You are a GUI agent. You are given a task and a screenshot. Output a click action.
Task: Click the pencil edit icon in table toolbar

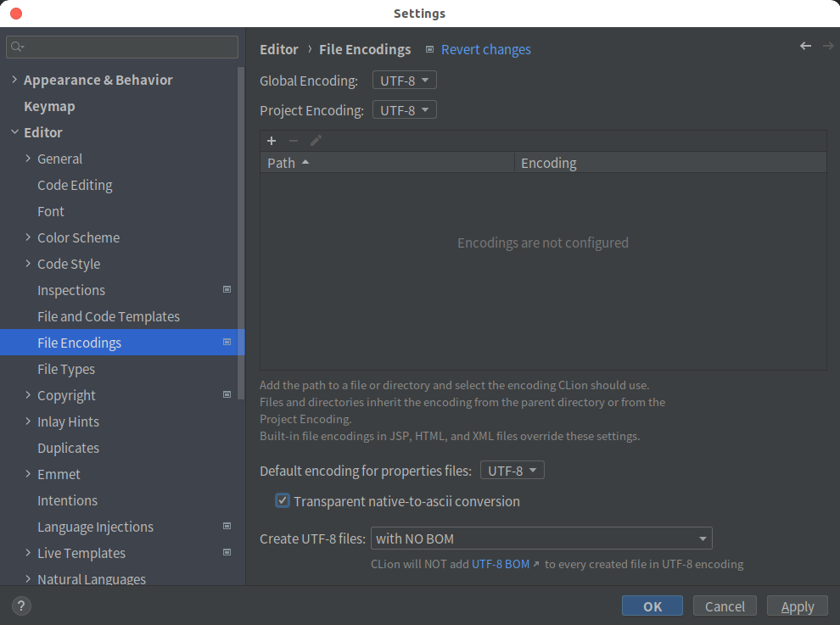tap(316, 141)
